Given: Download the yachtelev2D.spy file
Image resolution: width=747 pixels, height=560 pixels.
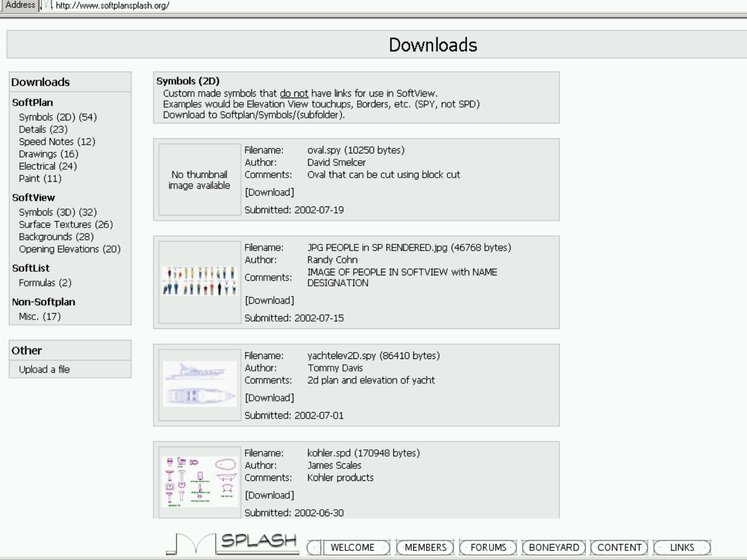Looking at the screenshot, I should point(269,398).
